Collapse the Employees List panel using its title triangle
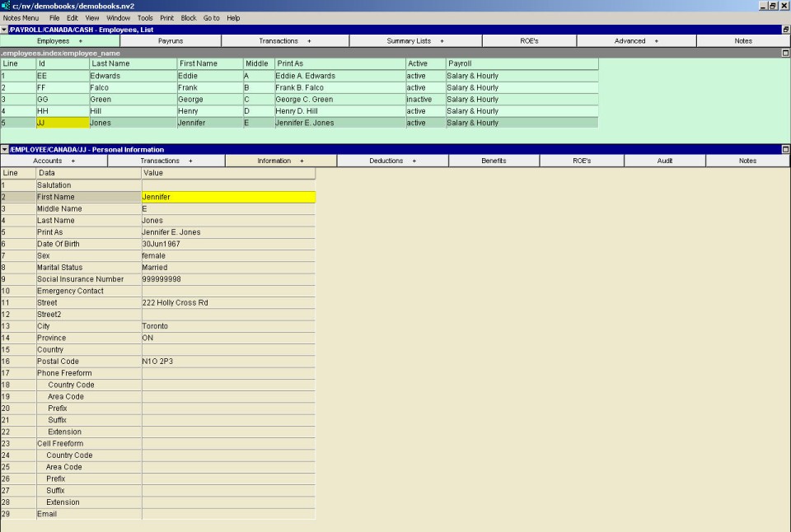This screenshot has height=532, width=791. [4, 30]
